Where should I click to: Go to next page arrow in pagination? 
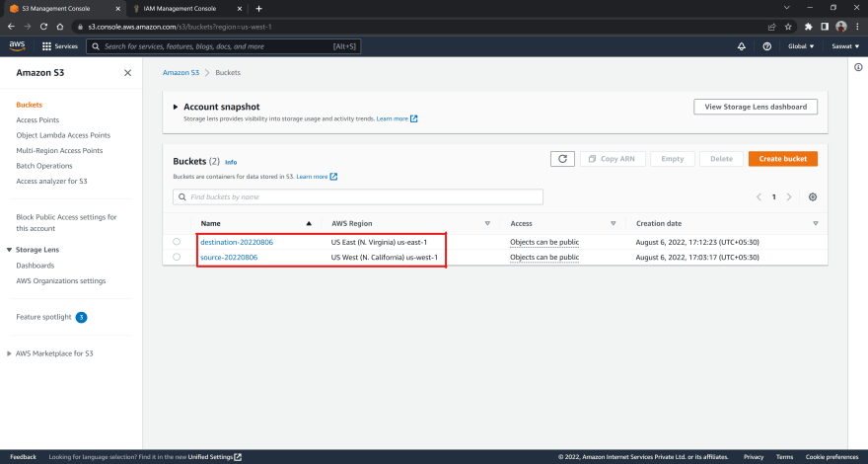click(789, 196)
